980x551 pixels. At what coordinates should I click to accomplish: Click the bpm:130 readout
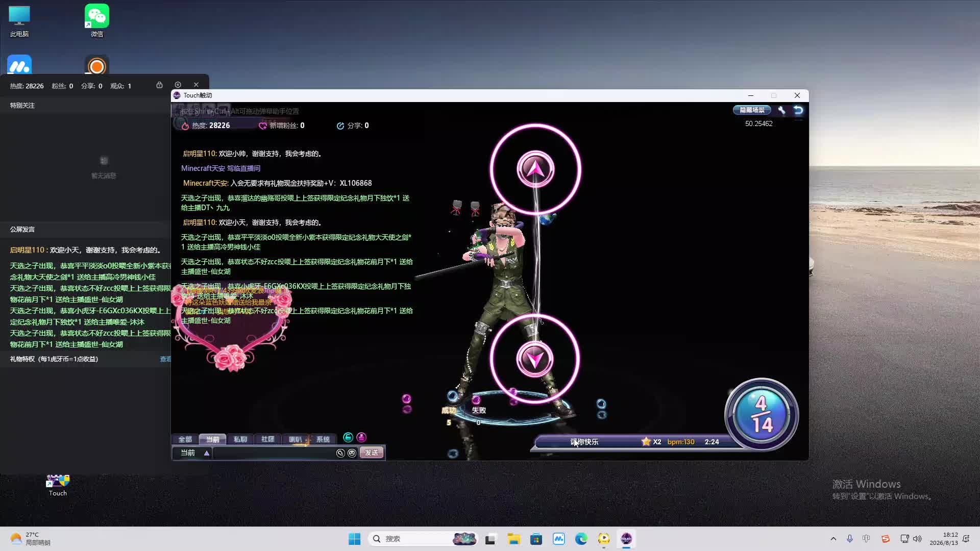tap(681, 442)
